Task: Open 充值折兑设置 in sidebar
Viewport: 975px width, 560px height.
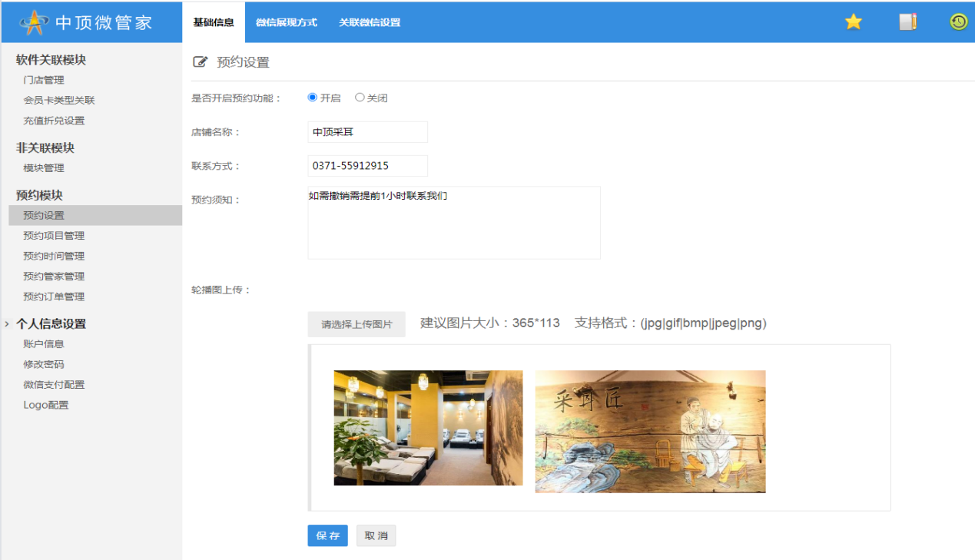Action: (54, 121)
